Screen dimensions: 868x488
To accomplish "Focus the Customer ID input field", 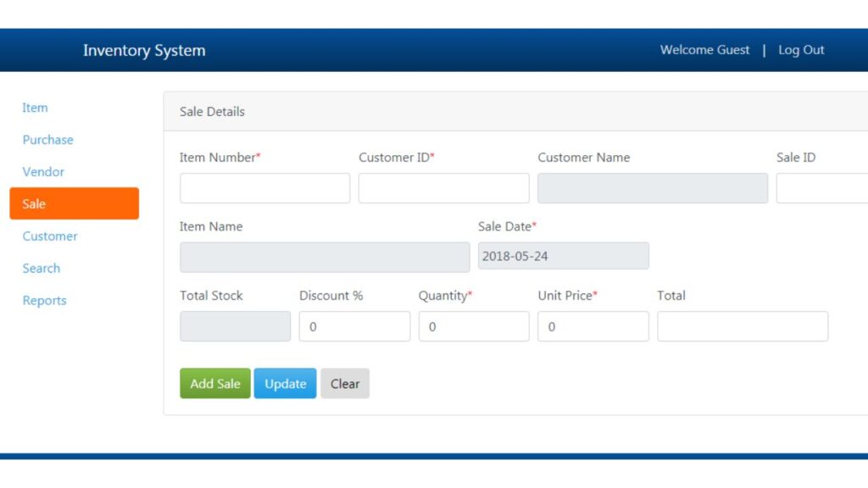I will [x=443, y=188].
